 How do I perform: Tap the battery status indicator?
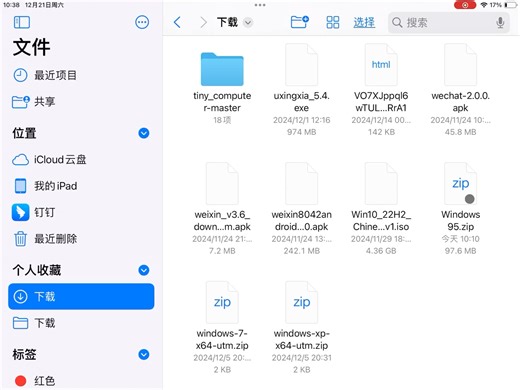[x=511, y=5]
